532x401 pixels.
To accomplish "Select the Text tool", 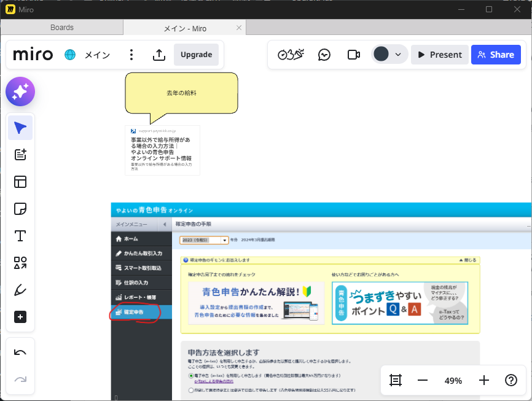I will pos(20,236).
